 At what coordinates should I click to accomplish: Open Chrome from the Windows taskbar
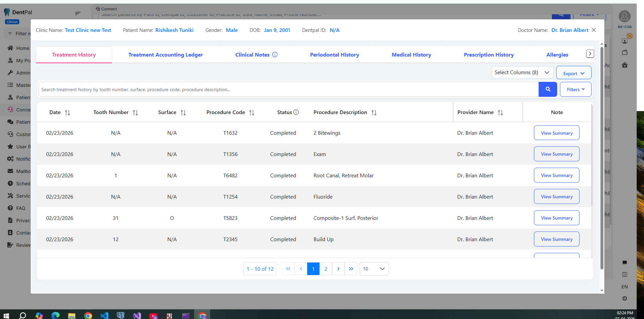tap(88, 315)
